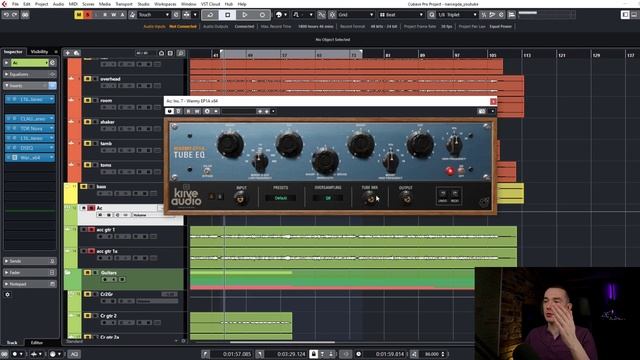Open the quantize preset 1/8 Triplet dropdown

tap(457, 15)
